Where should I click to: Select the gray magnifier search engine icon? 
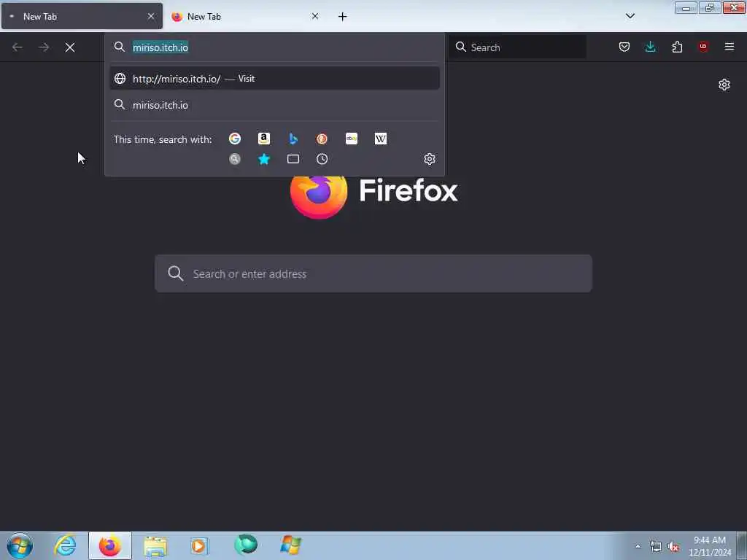pyautogui.click(x=234, y=159)
